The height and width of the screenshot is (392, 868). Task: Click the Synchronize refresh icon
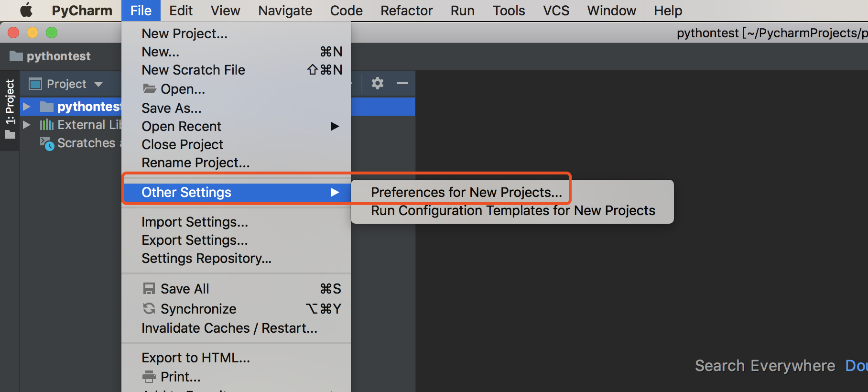[x=149, y=309]
